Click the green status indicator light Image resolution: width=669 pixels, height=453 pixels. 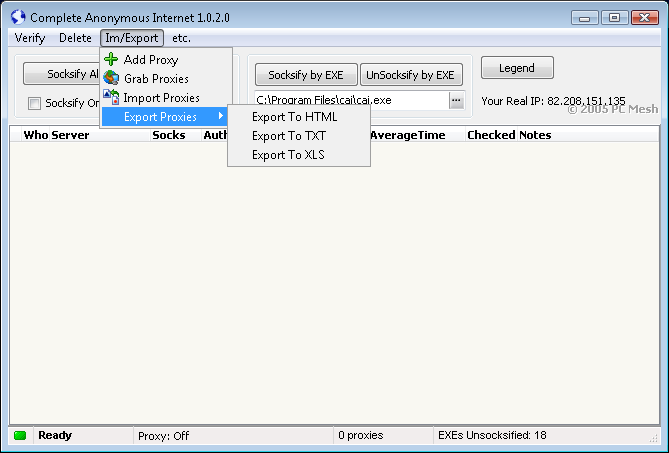[x=20, y=436]
